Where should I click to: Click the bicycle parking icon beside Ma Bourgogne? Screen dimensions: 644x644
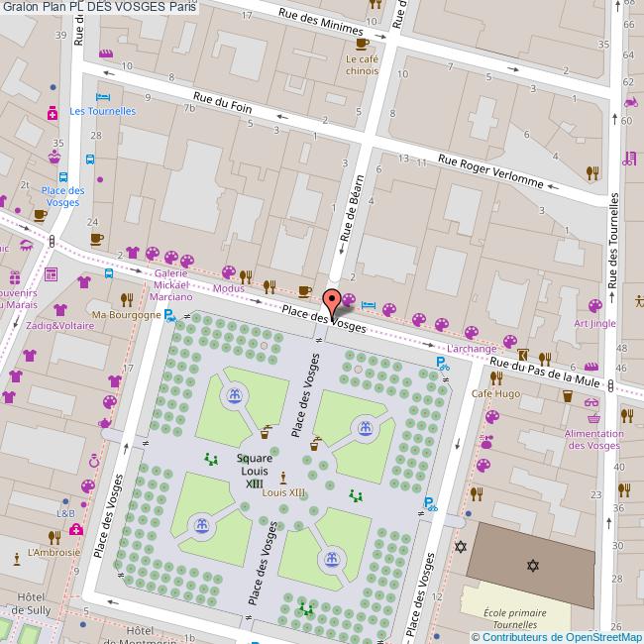(169, 317)
